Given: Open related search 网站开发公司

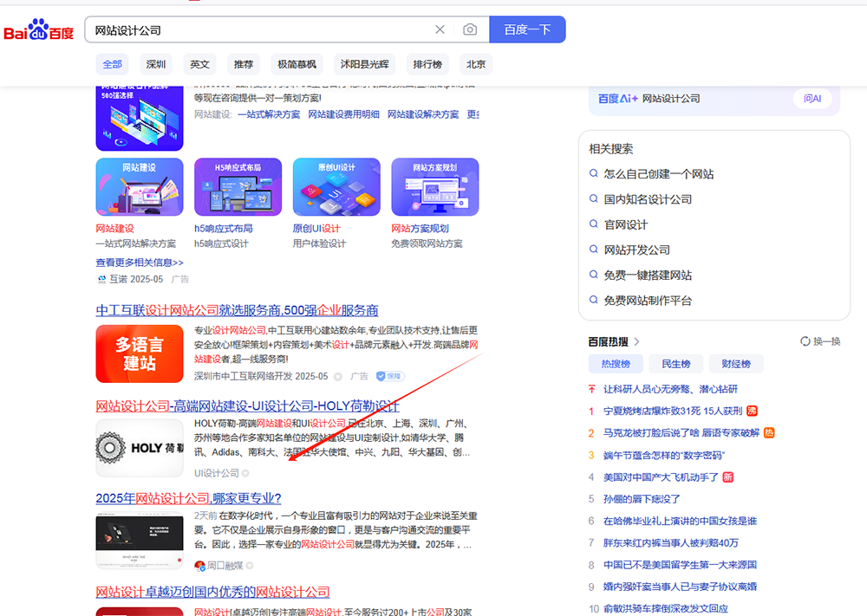Looking at the screenshot, I should pos(636,250).
